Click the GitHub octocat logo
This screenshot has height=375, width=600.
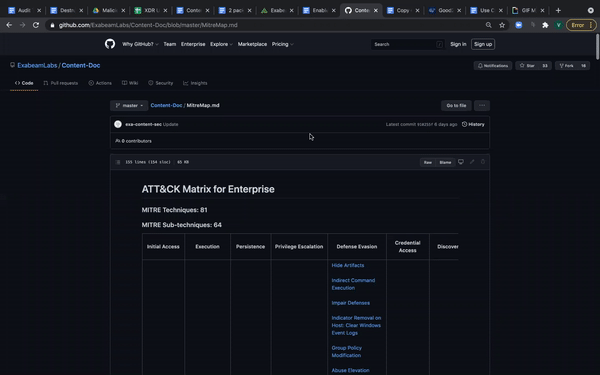tap(110, 44)
